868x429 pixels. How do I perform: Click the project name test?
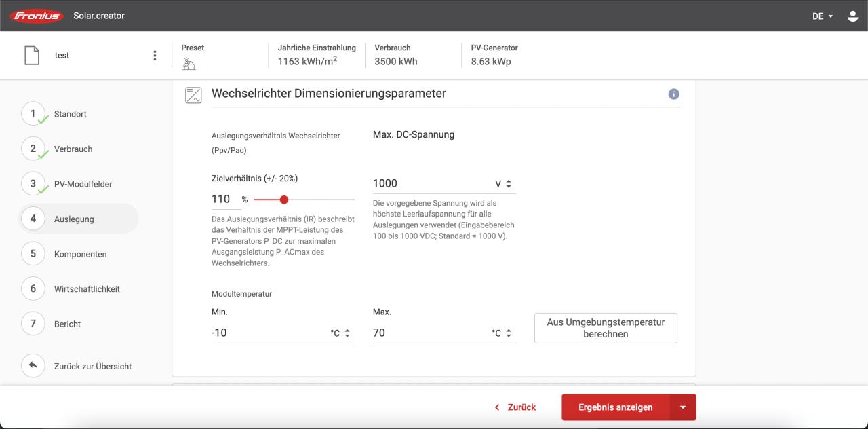62,56
